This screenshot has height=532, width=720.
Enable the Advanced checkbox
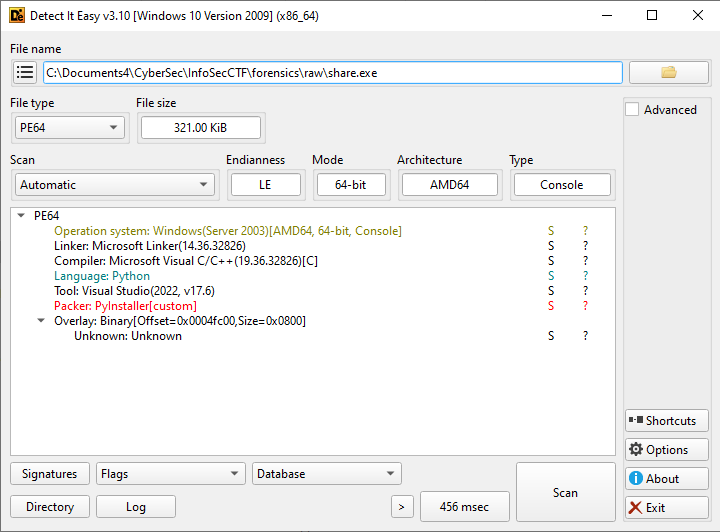(632, 110)
